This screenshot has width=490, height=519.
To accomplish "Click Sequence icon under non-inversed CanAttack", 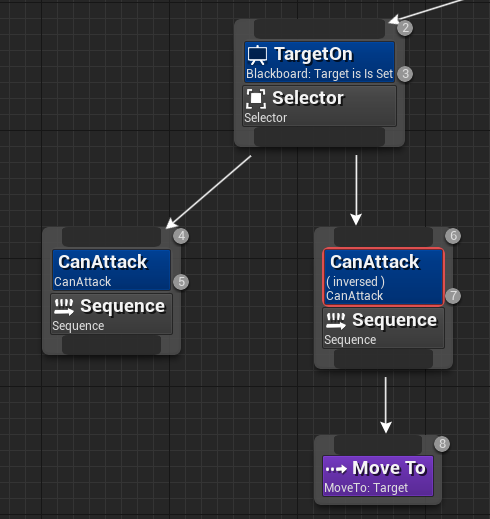I will (64, 307).
